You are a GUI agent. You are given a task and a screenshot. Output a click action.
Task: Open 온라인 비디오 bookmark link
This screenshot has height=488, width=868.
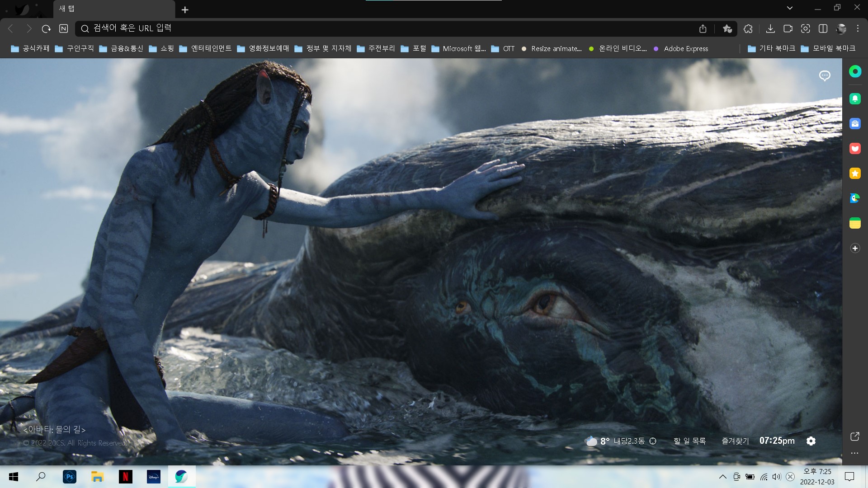618,48
